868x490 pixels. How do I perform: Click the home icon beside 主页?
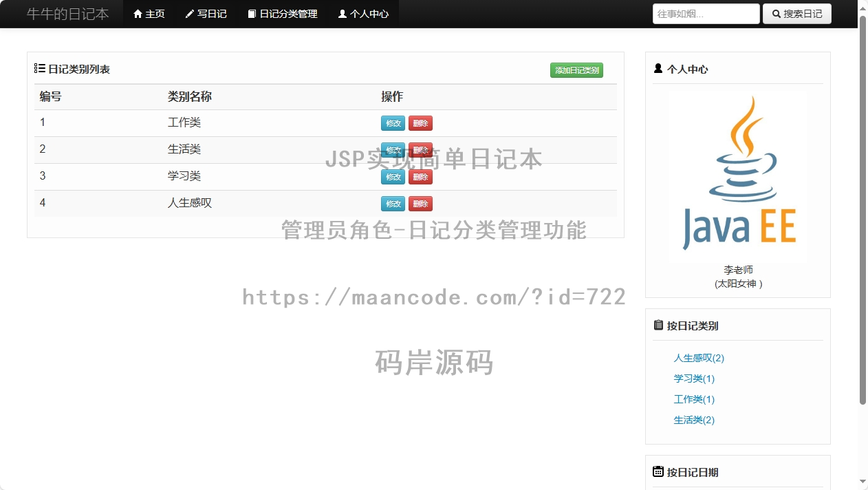coord(138,14)
